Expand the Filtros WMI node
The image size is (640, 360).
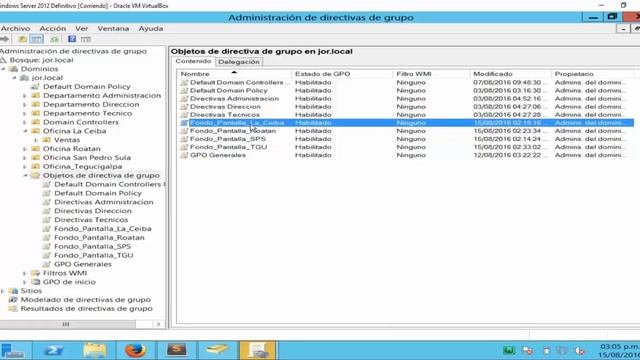(25, 273)
